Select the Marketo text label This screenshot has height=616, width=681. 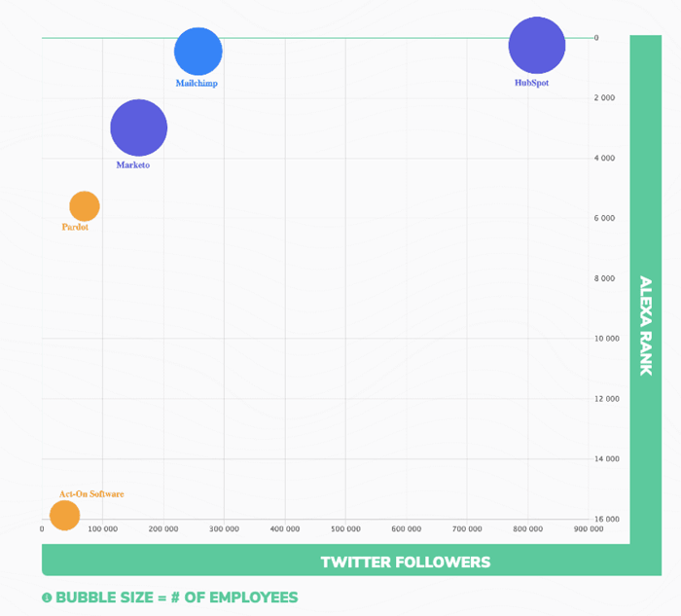tap(133, 165)
